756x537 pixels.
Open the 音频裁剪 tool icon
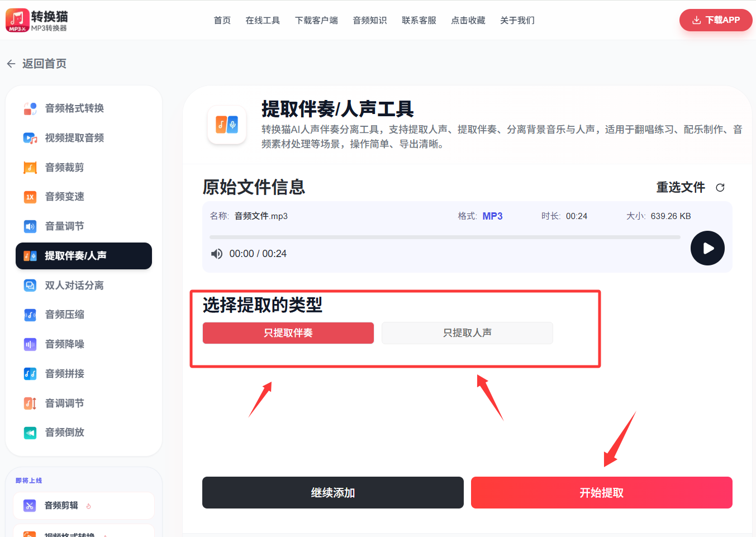tap(30, 168)
